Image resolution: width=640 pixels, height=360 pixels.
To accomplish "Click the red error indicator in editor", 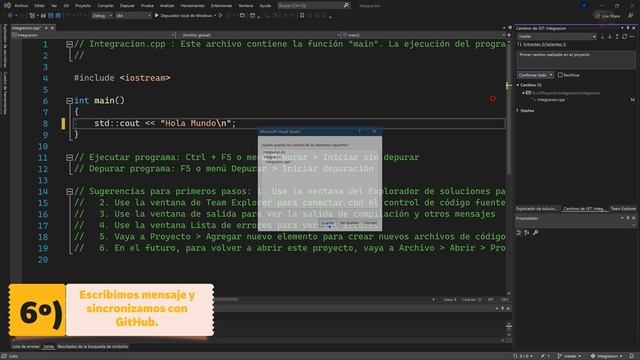I will pyautogui.click(x=493, y=98).
